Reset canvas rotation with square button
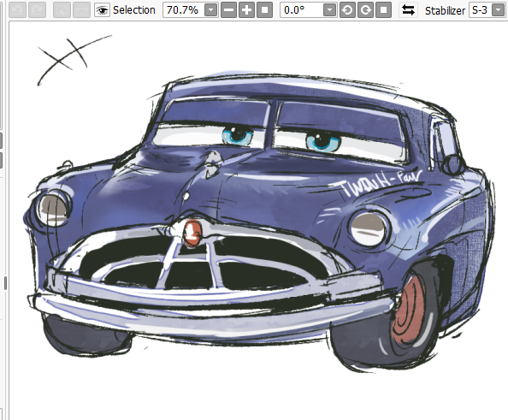The height and width of the screenshot is (420, 508). (x=384, y=10)
